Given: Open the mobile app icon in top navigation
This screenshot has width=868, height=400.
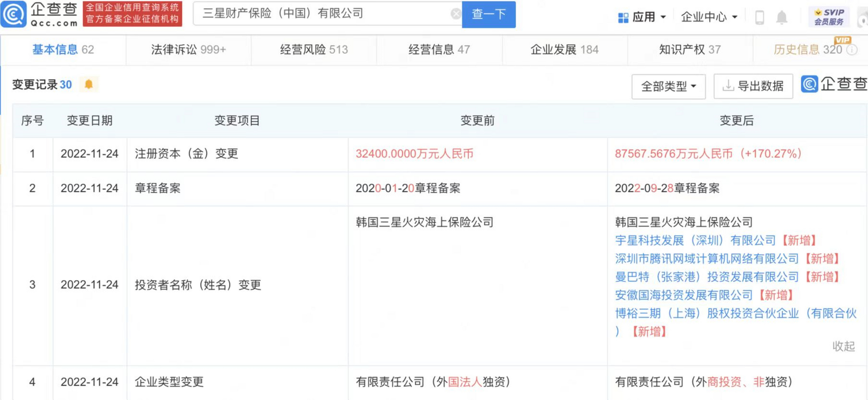Looking at the screenshot, I should [x=759, y=17].
